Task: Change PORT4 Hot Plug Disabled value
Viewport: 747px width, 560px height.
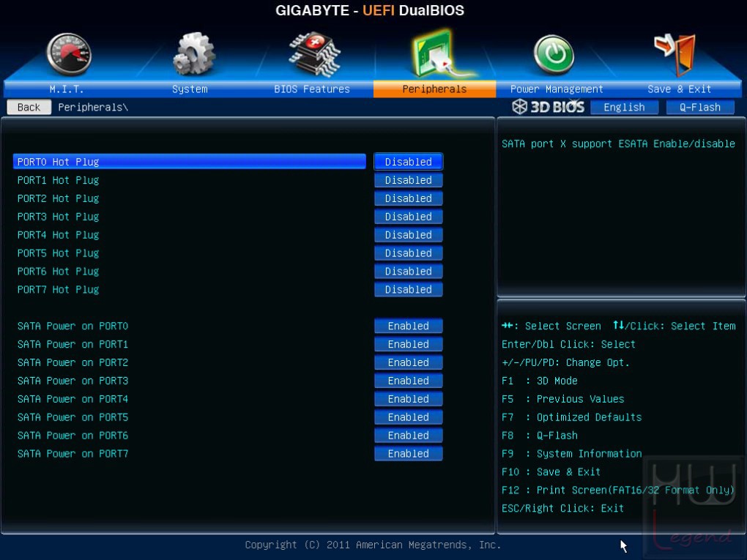Action: tap(408, 235)
